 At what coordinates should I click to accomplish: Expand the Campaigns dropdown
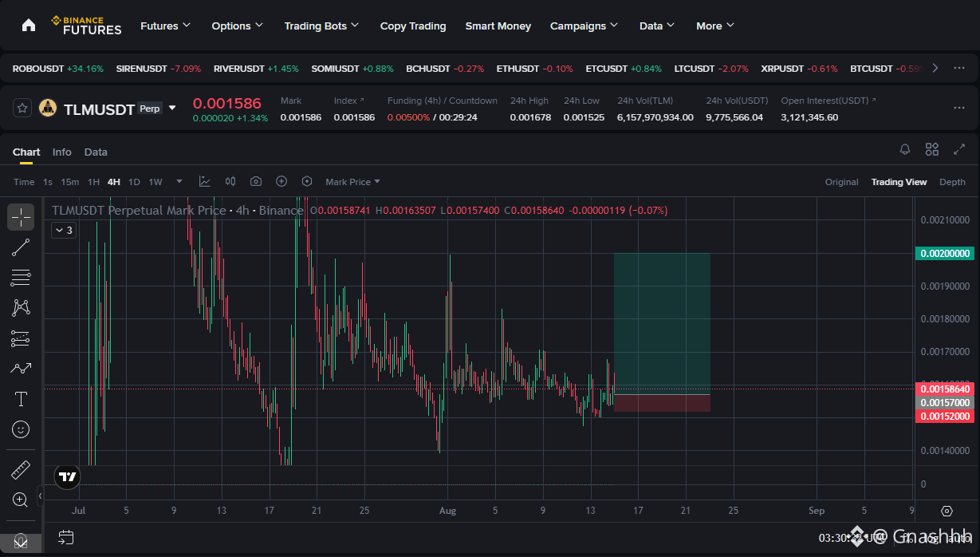click(584, 26)
